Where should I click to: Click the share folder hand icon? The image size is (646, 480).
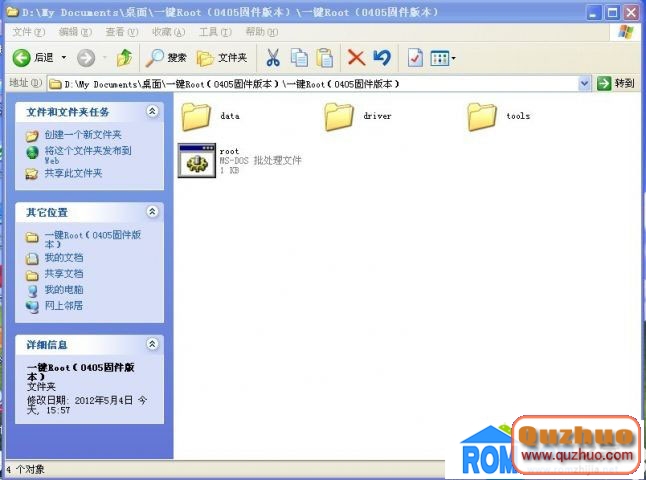pyautogui.click(x=32, y=174)
